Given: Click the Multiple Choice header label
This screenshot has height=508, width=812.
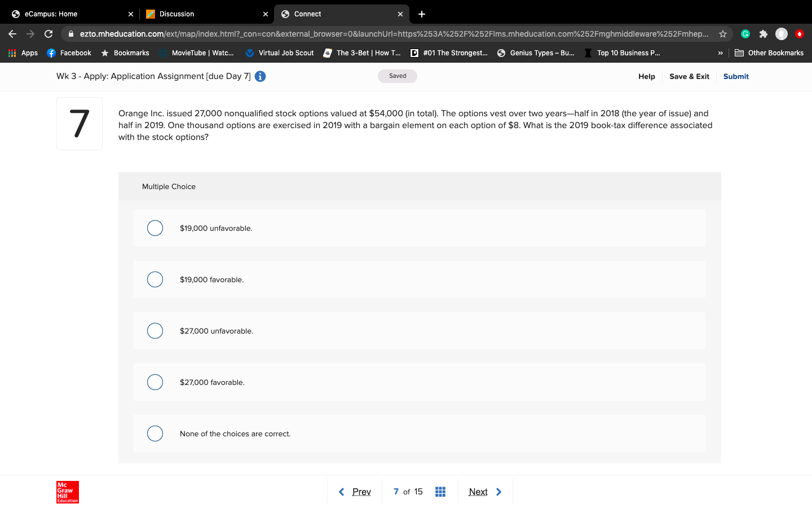Looking at the screenshot, I should point(169,187).
